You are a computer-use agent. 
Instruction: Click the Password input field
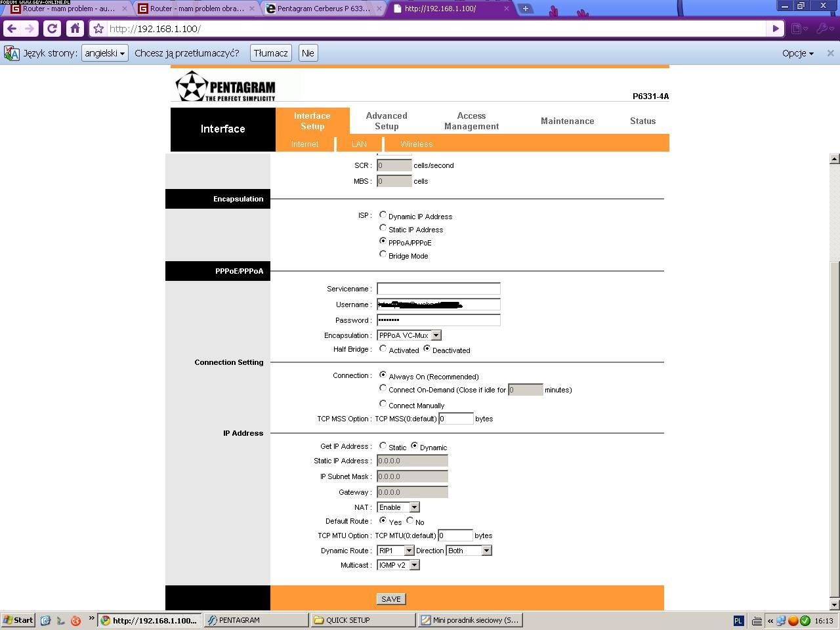(438, 320)
